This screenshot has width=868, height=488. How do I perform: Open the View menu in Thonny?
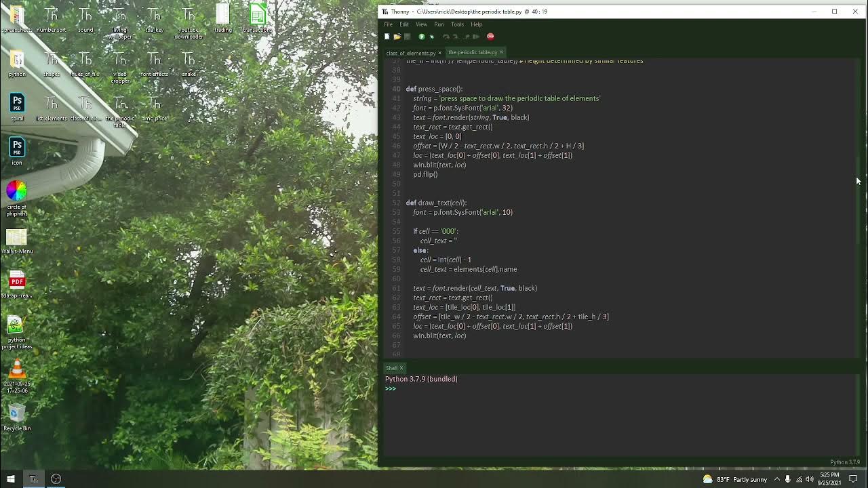[x=421, y=24]
